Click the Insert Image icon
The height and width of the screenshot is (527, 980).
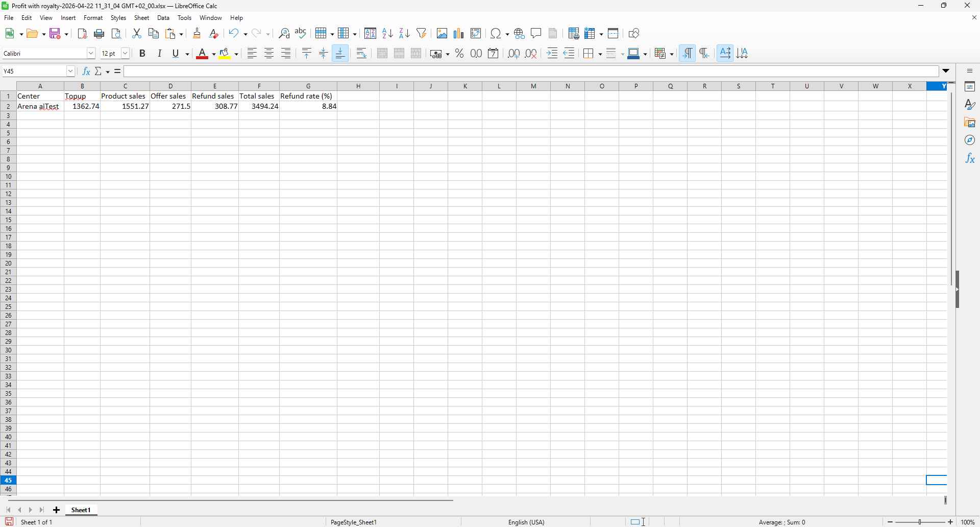pyautogui.click(x=442, y=34)
